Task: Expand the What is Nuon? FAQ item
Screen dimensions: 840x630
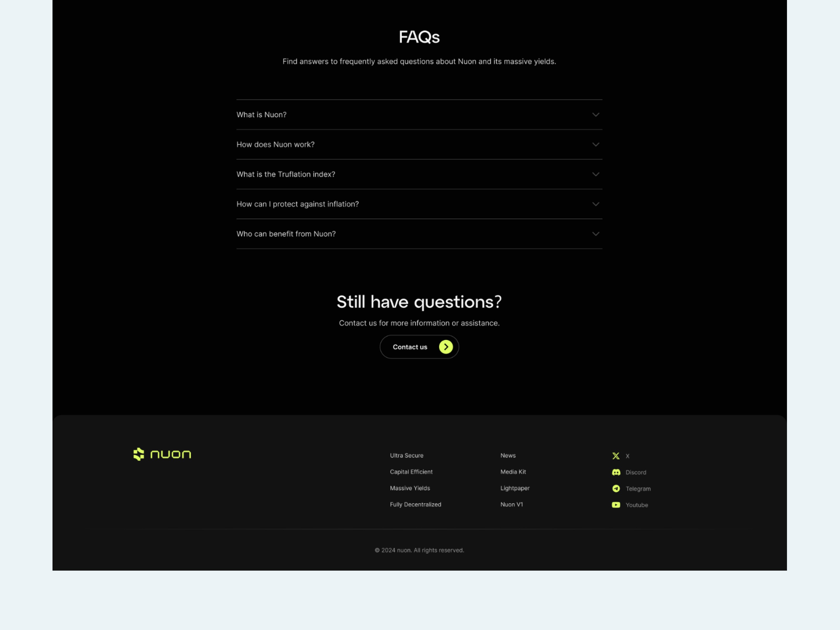Action: coord(419,114)
